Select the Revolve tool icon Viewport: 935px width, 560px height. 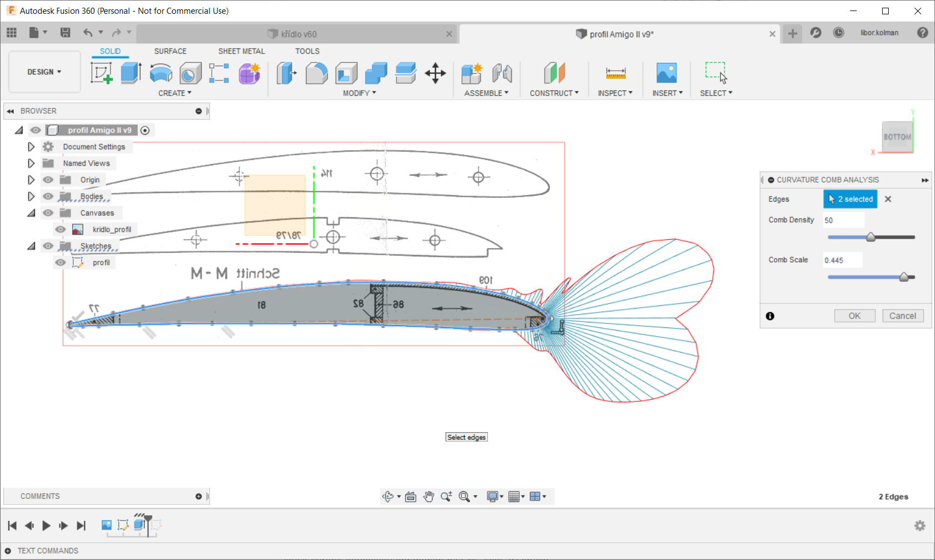click(161, 73)
